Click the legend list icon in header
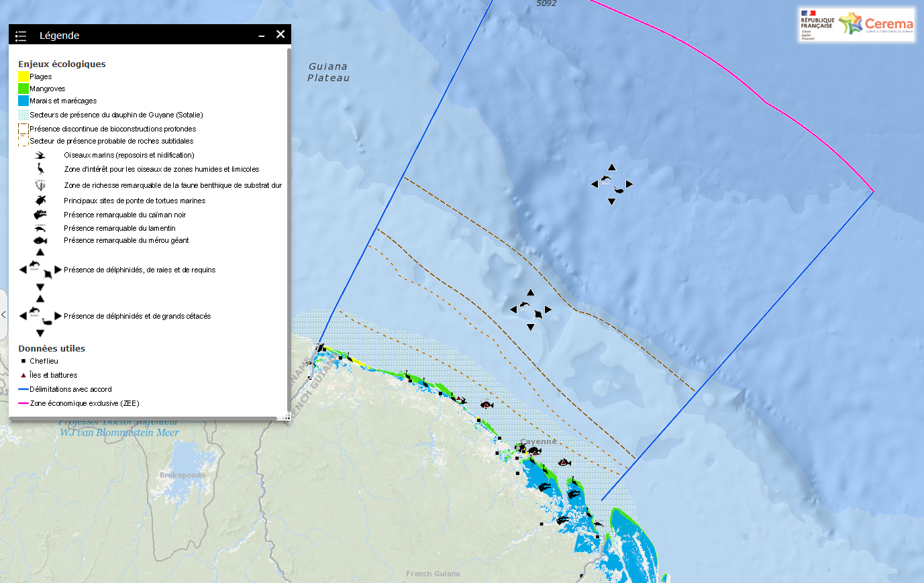The width and height of the screenshot is (924, 583). point(21,36)
